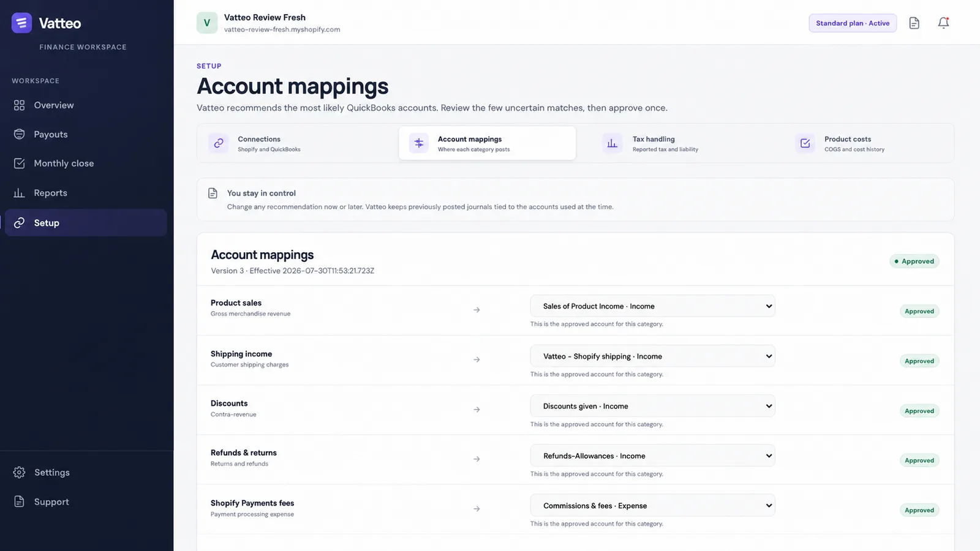Open Shipping income account dropdown
This screenshot has width=980, height=551.
(x=652, y=356)
